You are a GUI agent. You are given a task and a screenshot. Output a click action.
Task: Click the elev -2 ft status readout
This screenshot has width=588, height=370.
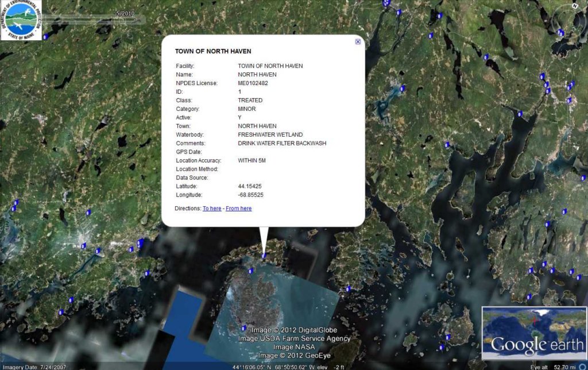[331, 367]
